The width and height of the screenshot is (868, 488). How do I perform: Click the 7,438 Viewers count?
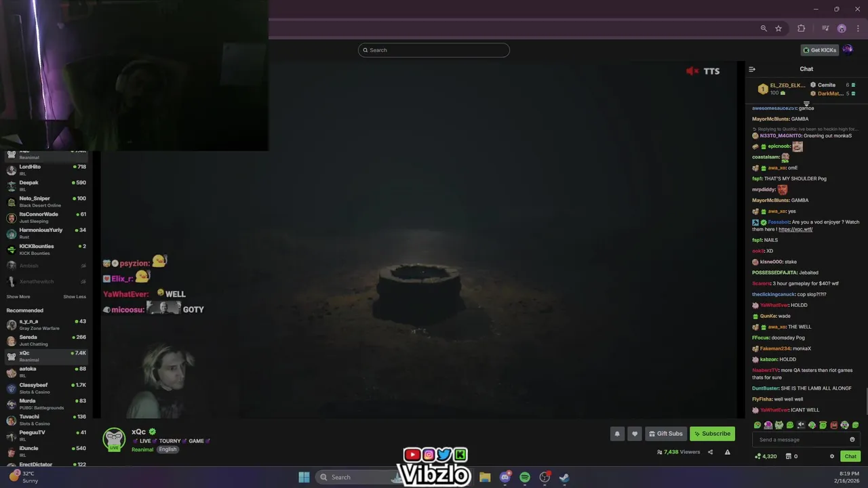pos(679,452)
